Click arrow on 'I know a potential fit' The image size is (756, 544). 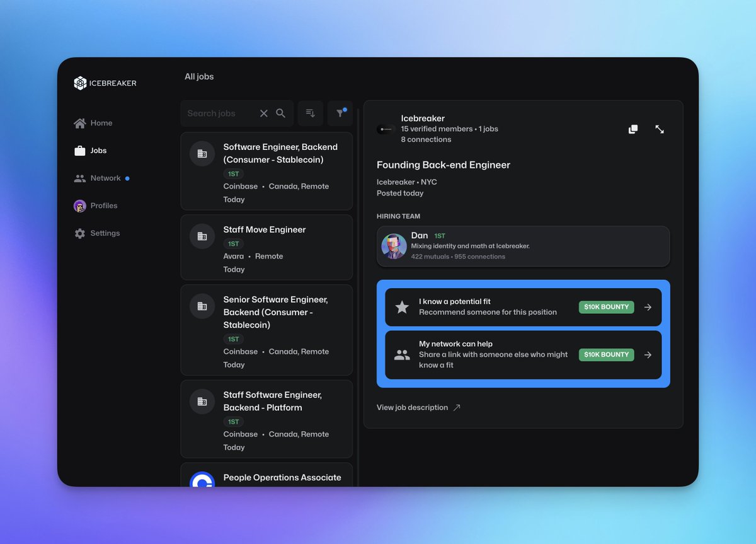pos(648,307)
